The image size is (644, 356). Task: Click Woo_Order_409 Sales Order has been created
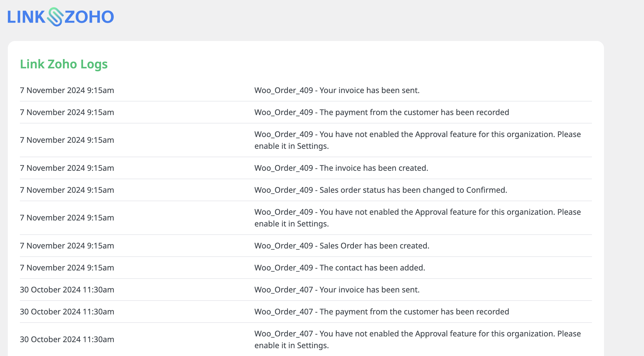(x=342, y=246)
